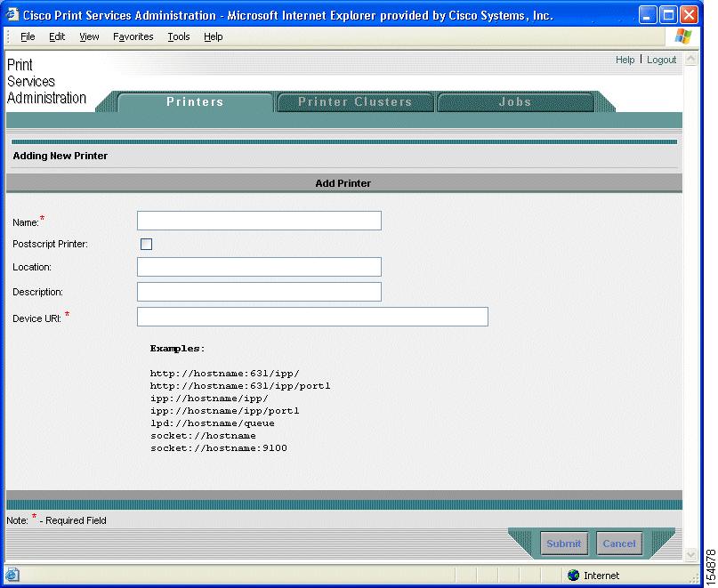
Task: Click the page icon in the status bar
Action: point(12,575)
